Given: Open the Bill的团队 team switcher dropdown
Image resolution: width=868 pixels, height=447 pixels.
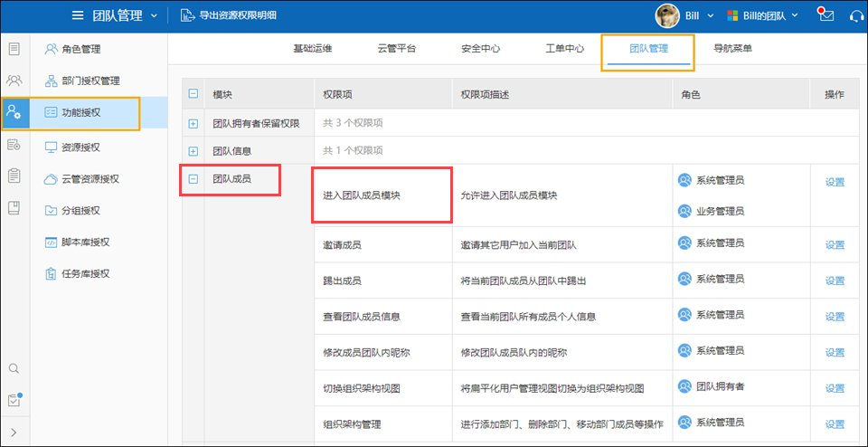Looking at the screenshot, I should (767, 16).
